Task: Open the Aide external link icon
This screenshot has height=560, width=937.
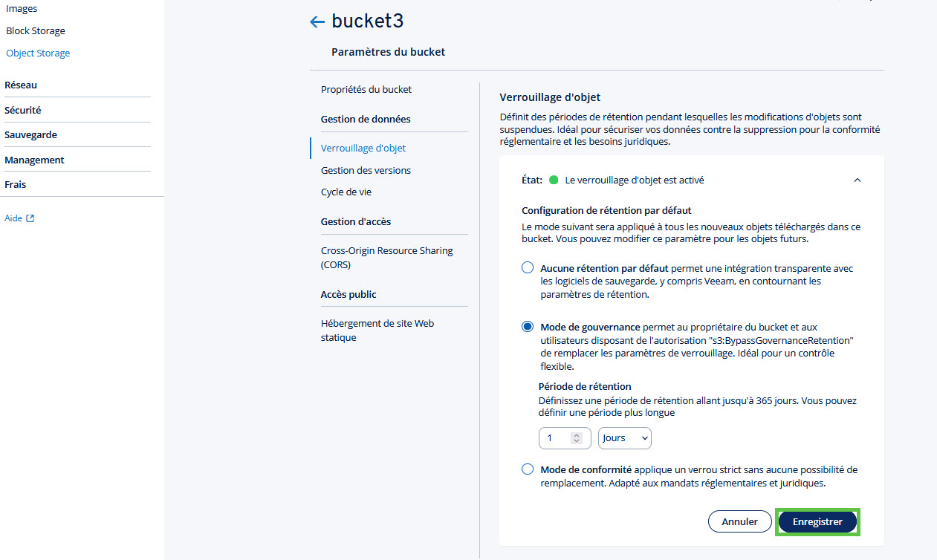Action: pos(30,218)
